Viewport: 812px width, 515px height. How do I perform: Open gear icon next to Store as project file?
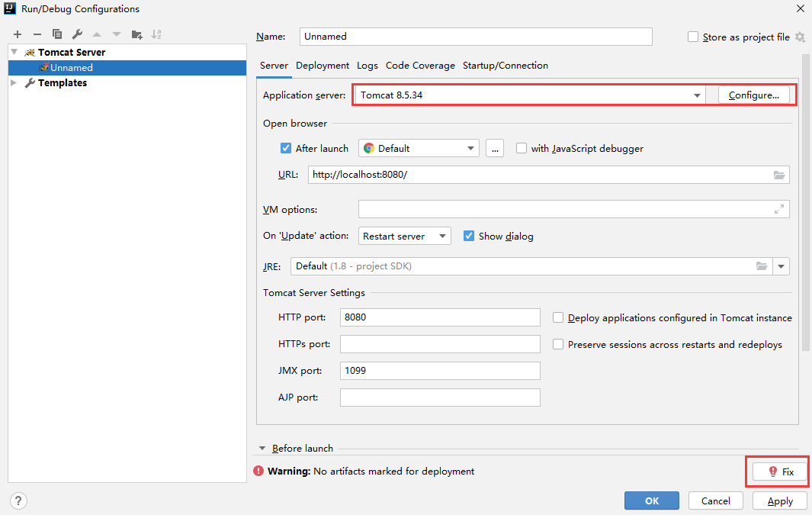click(800, 37)
